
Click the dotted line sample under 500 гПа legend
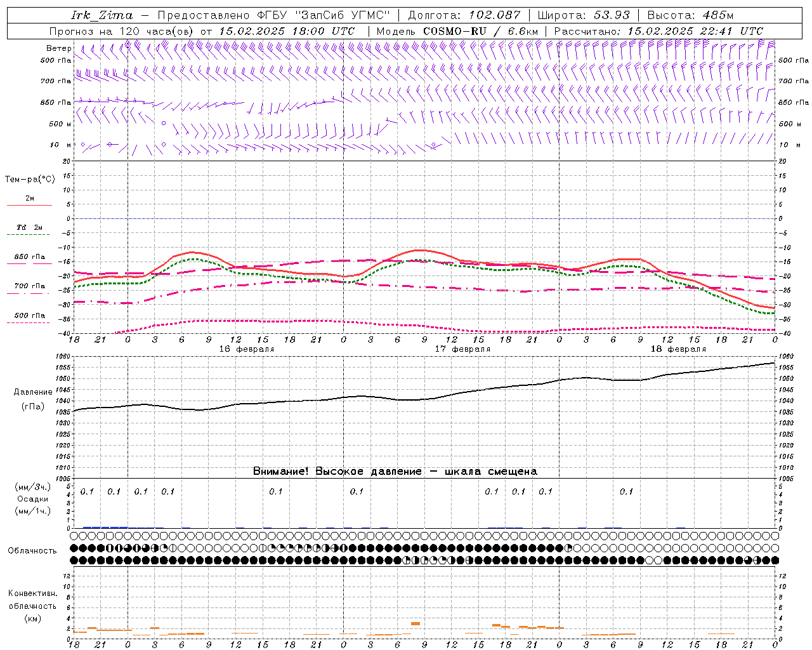pos(28,322)
